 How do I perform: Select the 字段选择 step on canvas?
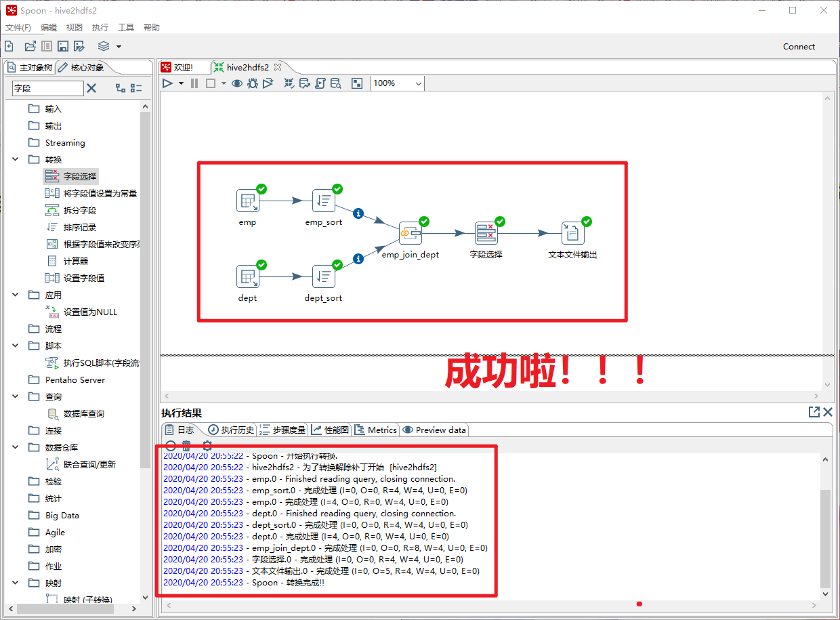tap(486, 233)
